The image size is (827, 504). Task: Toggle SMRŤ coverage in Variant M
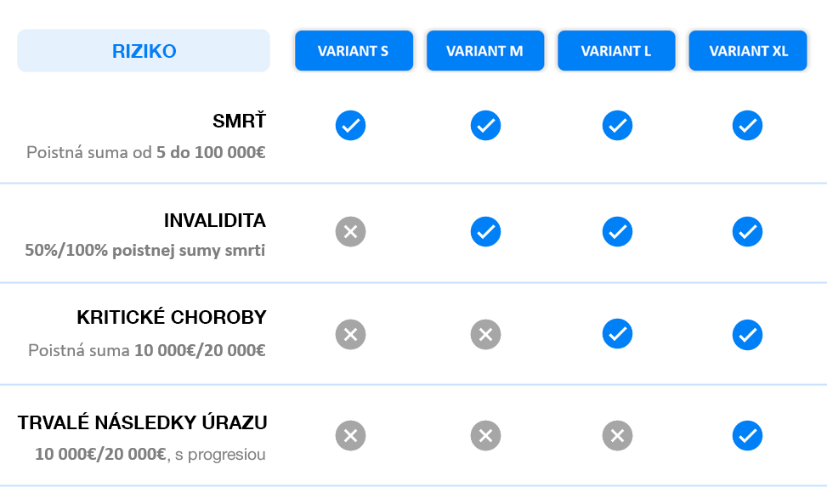485,125
